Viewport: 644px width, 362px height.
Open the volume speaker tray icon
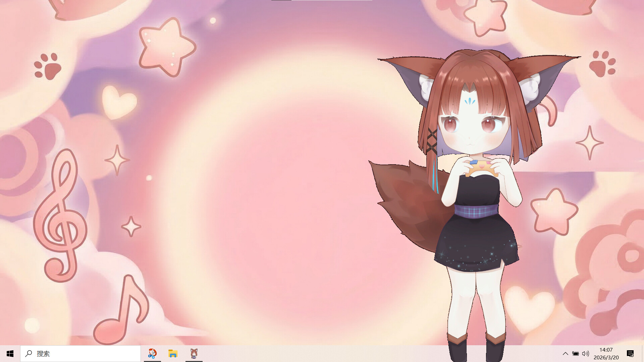(586, 354)
